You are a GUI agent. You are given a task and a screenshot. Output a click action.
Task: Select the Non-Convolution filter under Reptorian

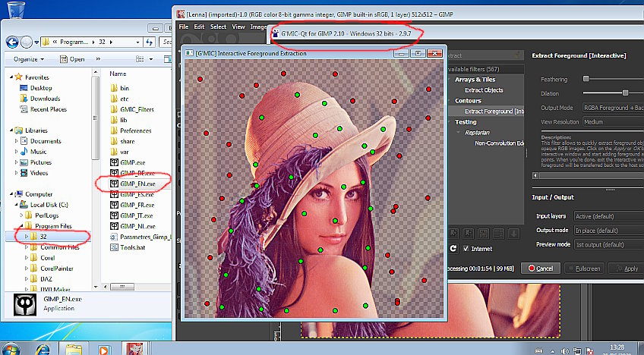[x=499, y=143]
